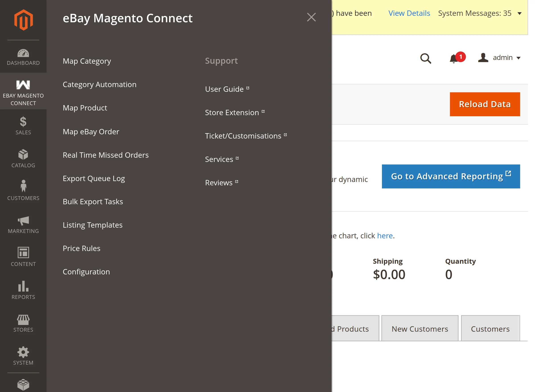Viewport: 544px width, 392px height.
Task: Switch to the partially hidden Products tab
Action: click(355, 329)
